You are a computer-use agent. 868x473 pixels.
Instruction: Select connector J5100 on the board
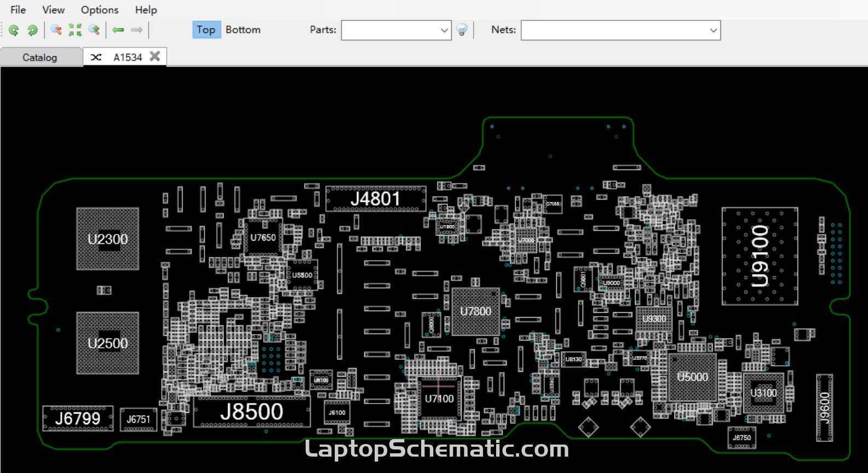click(337, 412)
